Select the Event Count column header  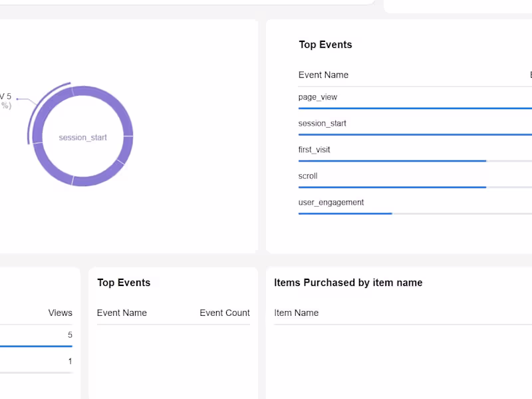click(224, 313)
